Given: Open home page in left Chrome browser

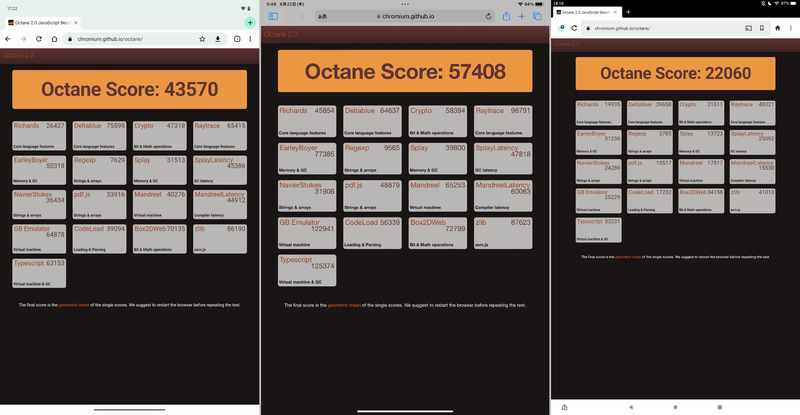Looking at the screenshot, I should click(54, 39).
